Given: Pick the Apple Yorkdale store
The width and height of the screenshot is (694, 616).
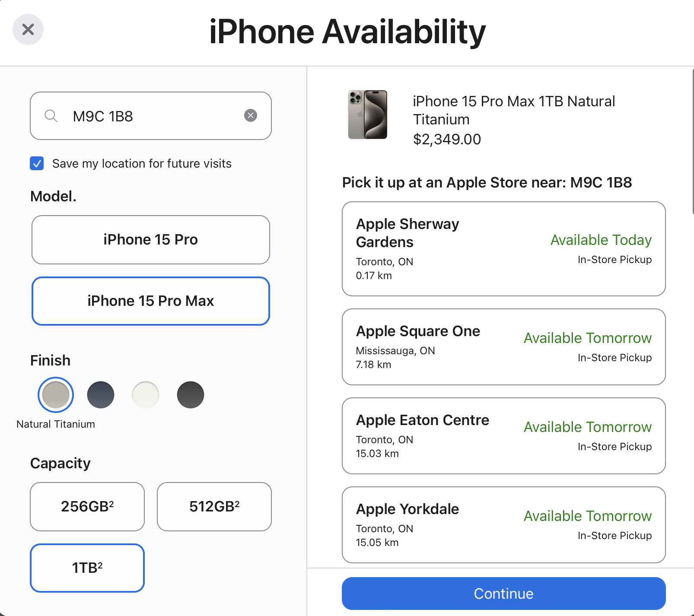Looking at the screenshot, I should 503,525.
